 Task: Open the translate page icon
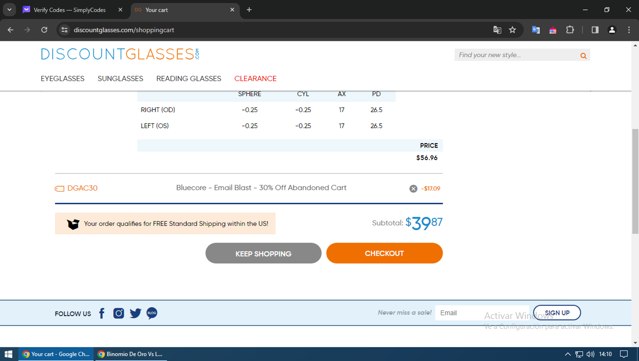click(497, 30)
